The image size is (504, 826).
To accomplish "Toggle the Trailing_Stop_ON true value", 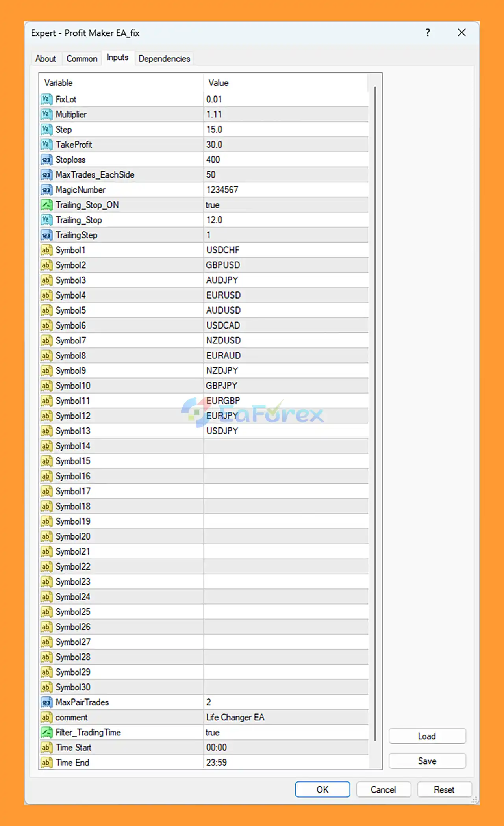I will coord(213,205).
